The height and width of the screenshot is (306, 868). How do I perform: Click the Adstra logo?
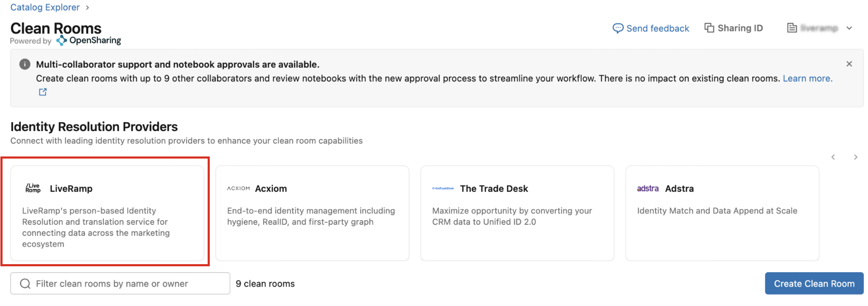coord(648,188)
